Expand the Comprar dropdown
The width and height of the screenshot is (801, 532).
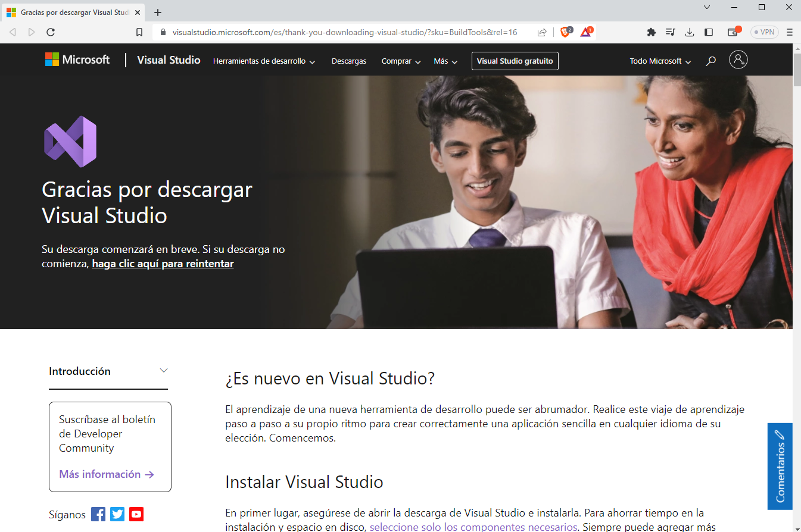[x=401, y=61]
